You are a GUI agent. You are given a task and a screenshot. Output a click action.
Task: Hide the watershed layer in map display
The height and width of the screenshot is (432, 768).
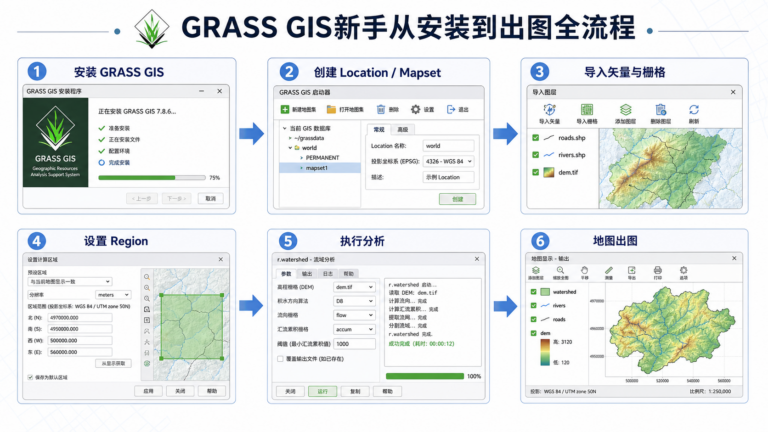click(533, 291)
